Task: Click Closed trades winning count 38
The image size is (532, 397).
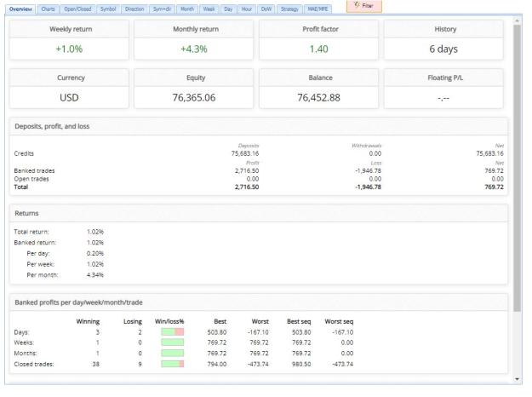Action: 96,365
